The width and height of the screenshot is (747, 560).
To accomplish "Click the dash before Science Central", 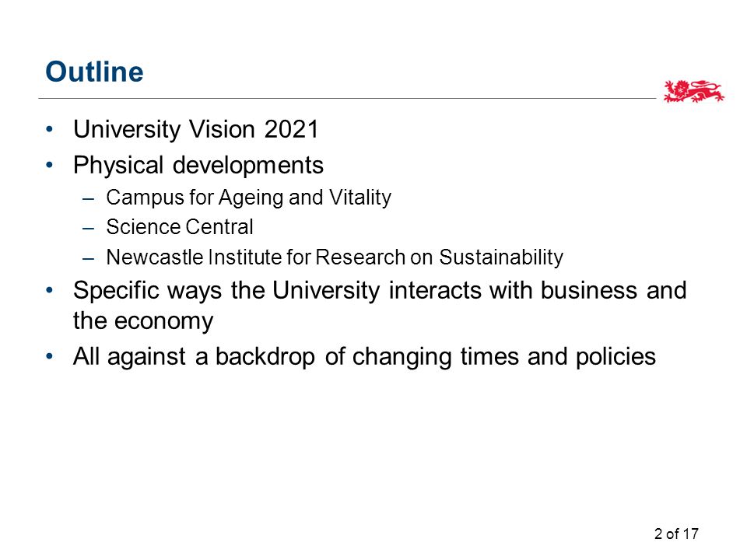I will pyautogui.click(x=88, y=229).
